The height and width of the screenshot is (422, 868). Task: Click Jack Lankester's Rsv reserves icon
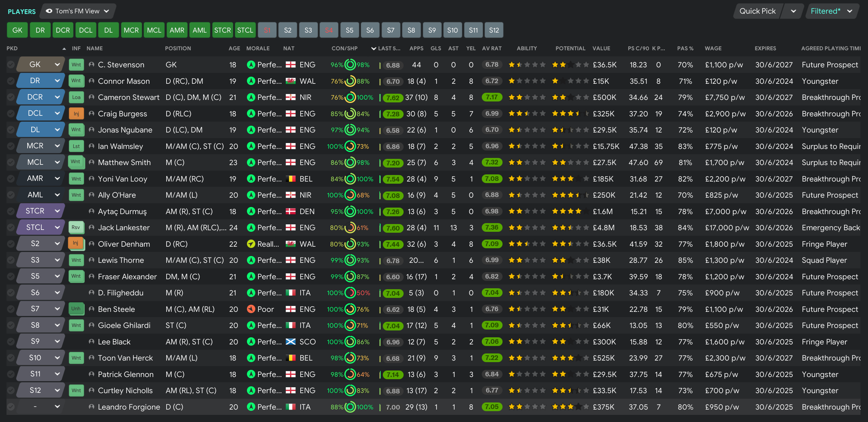(76, 227)
